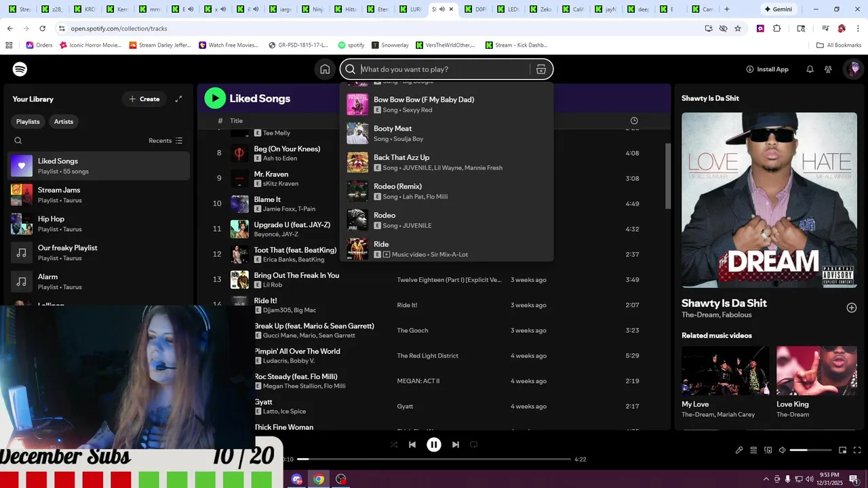Open the album link MEGAN: ACT II
Screen dimensions: 868x488
click(x=418, y=381)
